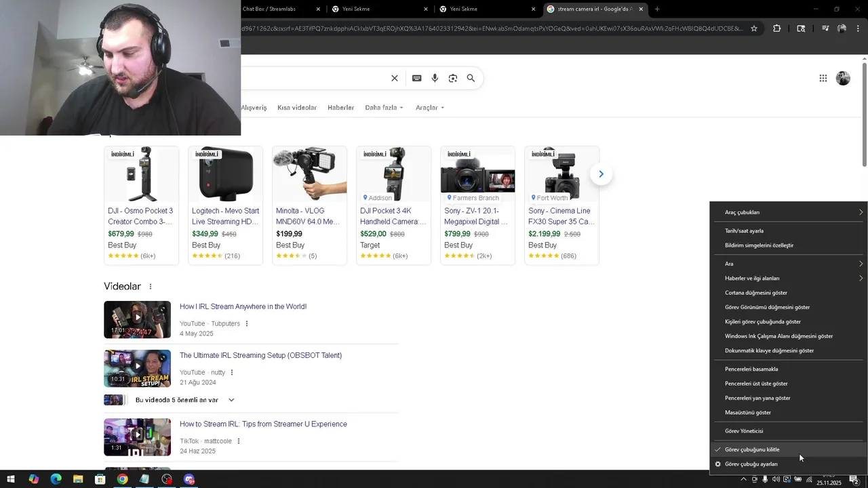Open How to Stream IRL: Tips link

tap(263, 424)
